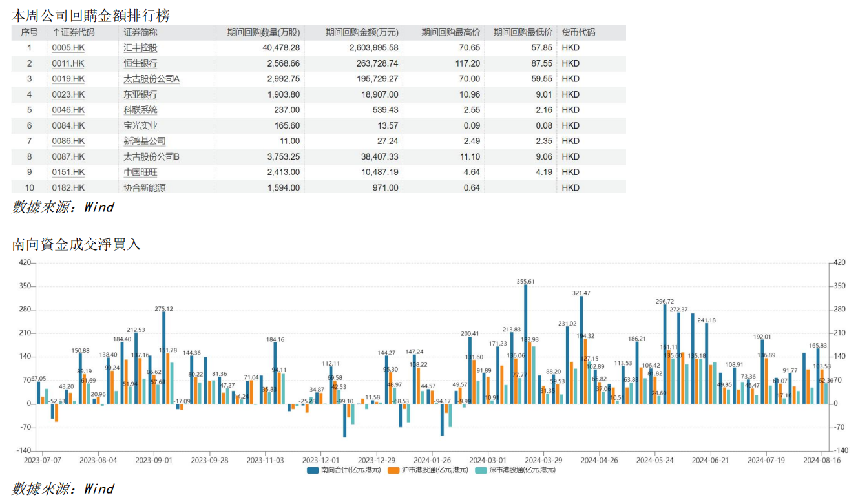Open stock code link 0084.HK
The width and height of the screenshot is (858, 504).
click(68, 125)
